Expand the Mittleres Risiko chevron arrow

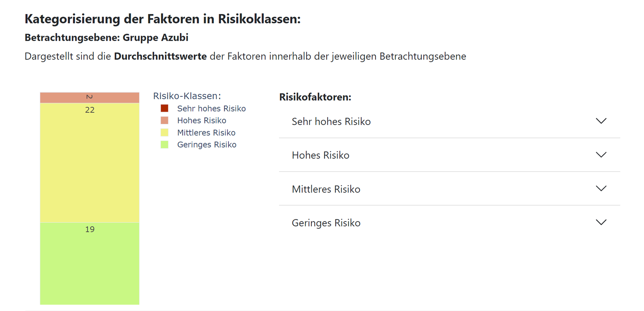pyautogui.click(x=601, y=189)
